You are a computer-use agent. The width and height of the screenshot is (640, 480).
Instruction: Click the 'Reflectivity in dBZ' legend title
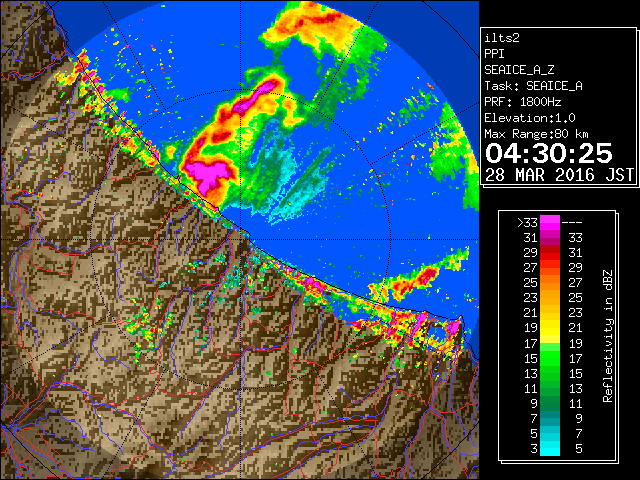coord(607,336)
